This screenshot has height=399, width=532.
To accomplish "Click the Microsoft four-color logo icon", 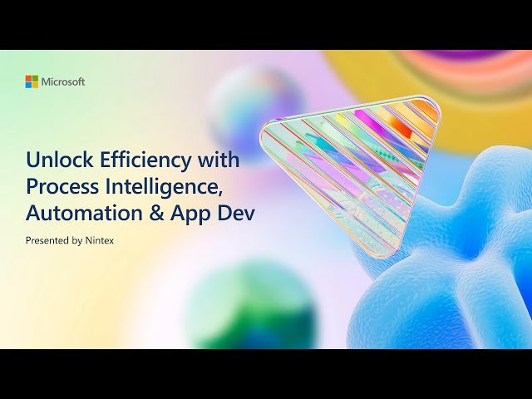I will pyautogui.click(x=32, y=81).
